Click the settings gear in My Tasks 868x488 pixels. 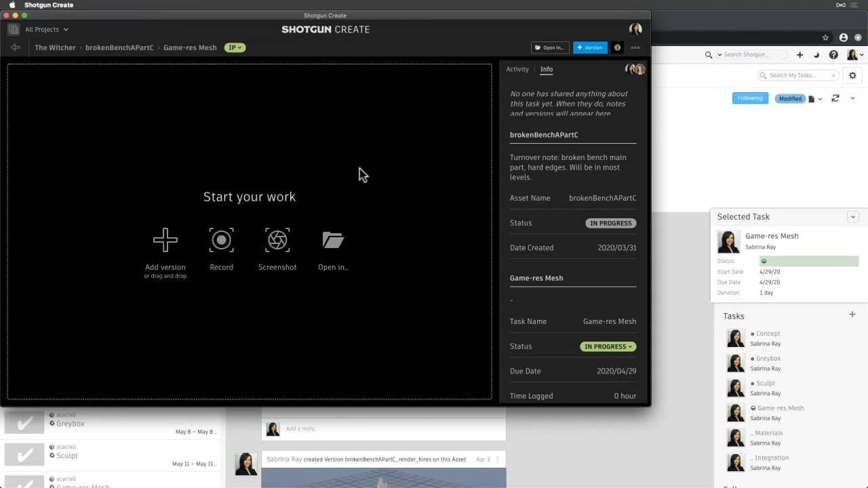coord(853,75)
